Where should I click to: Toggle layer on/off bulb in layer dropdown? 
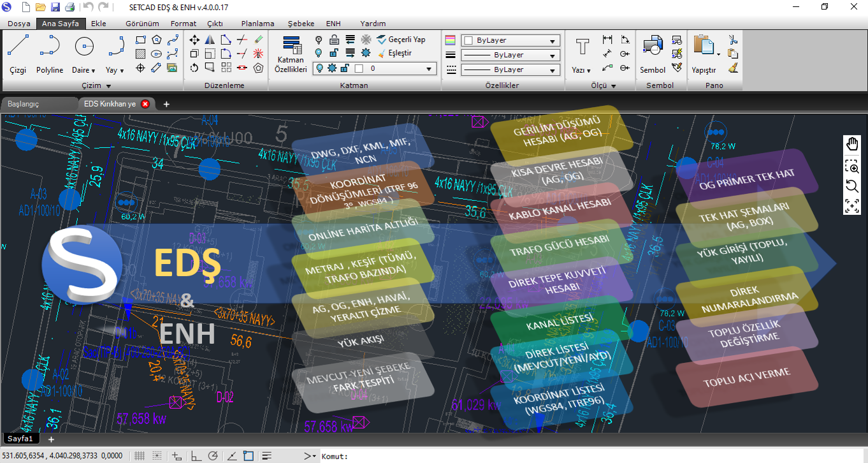[319, 68]
